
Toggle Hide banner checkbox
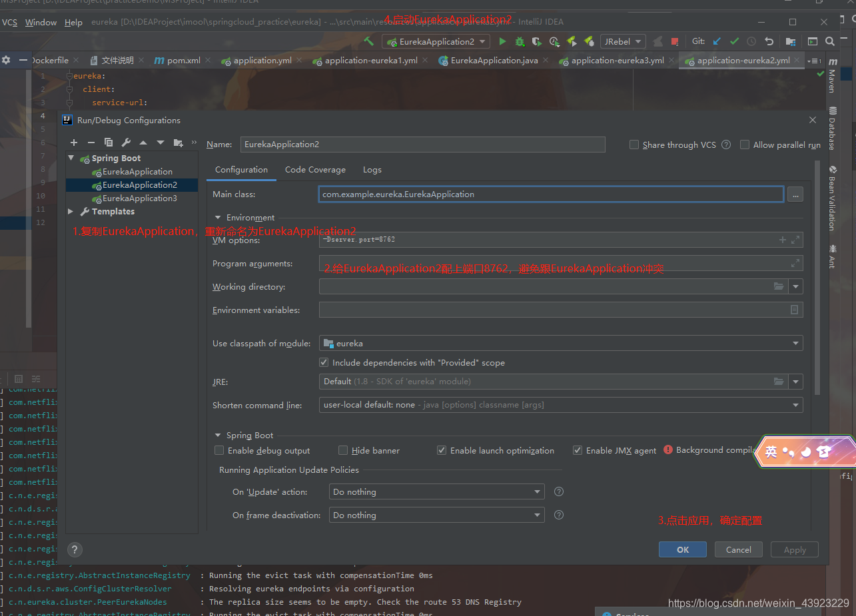point(343,450)
